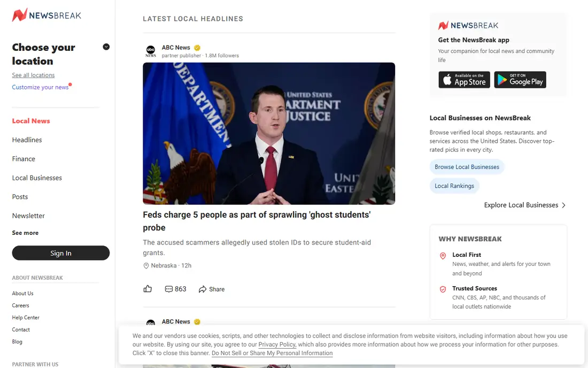Viewport: 588px width, 368px height.
Task: Click the Nebraska location pin icon
Action: 146,266
